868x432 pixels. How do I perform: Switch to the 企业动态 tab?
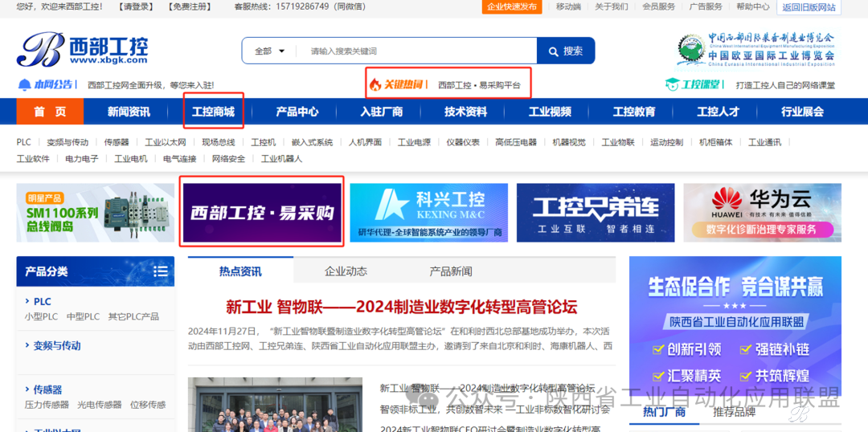tap(346, 271)
